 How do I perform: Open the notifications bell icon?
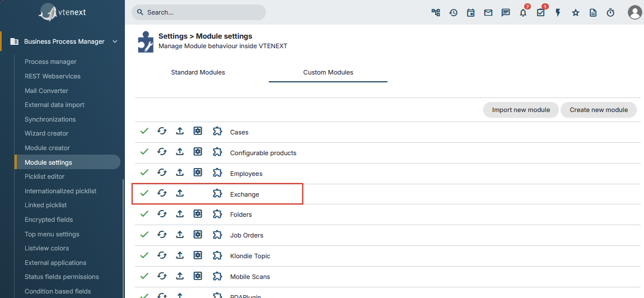(523, 13)
